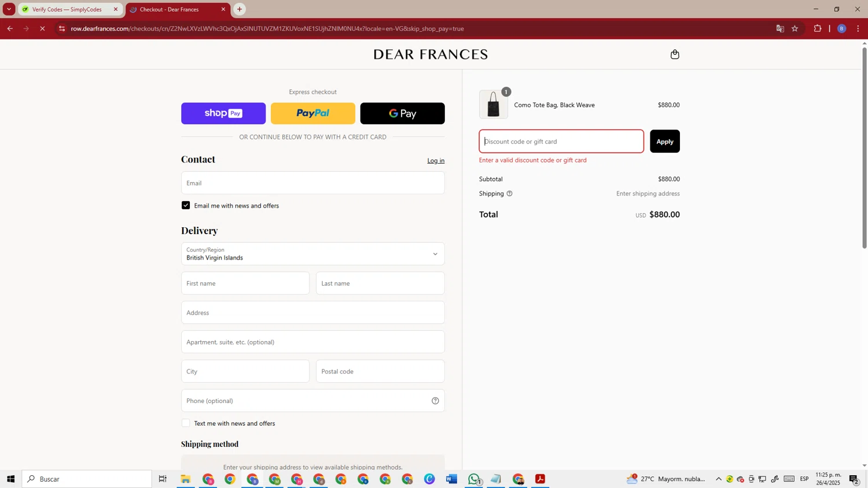This screenshot has height=488, width=868.
Task: Switch the ESP input language indicator
Action: click(804, 479)
